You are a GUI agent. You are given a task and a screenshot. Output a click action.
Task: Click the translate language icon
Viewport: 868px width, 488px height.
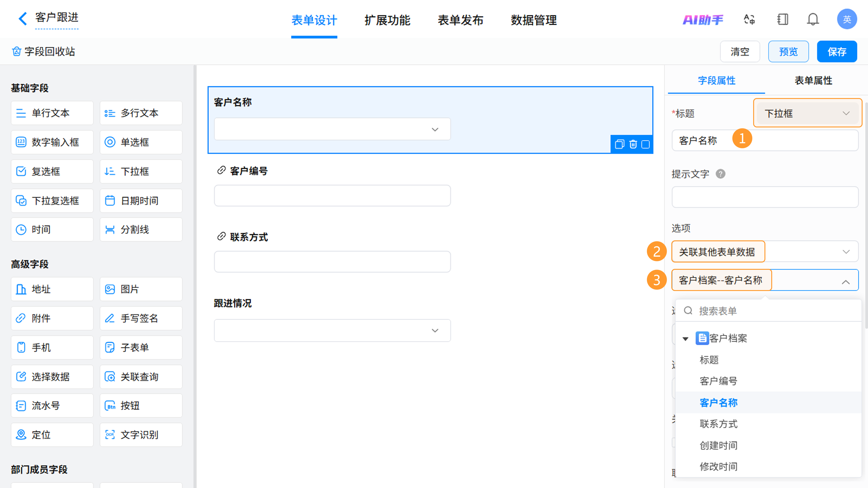point(749,19)
